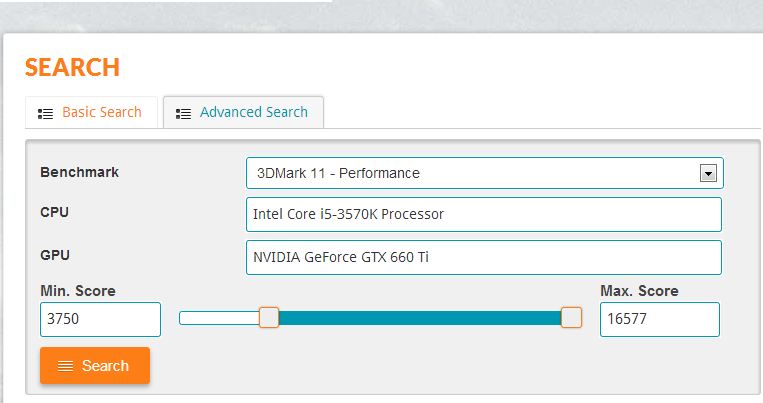Click the white unfilled part of score slider
The image size is (763, 403).
[x=218, y=318]
